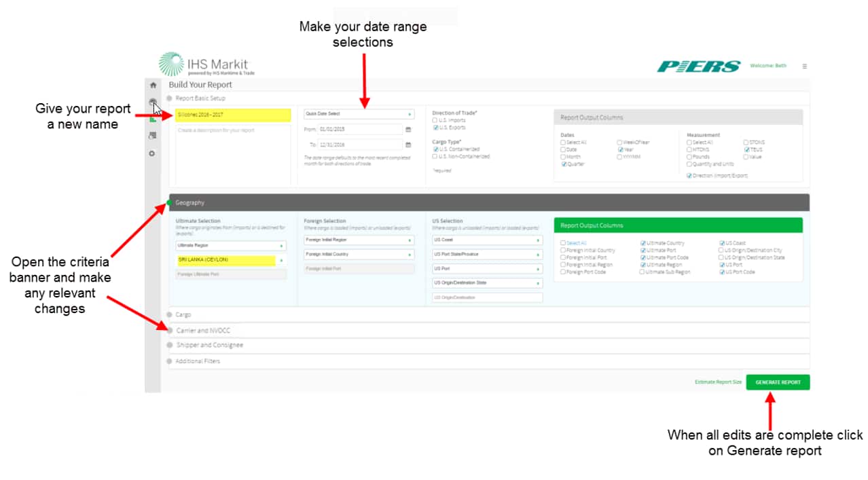
Task: Check the Value measurement checkbox
Action: point(746,157)
